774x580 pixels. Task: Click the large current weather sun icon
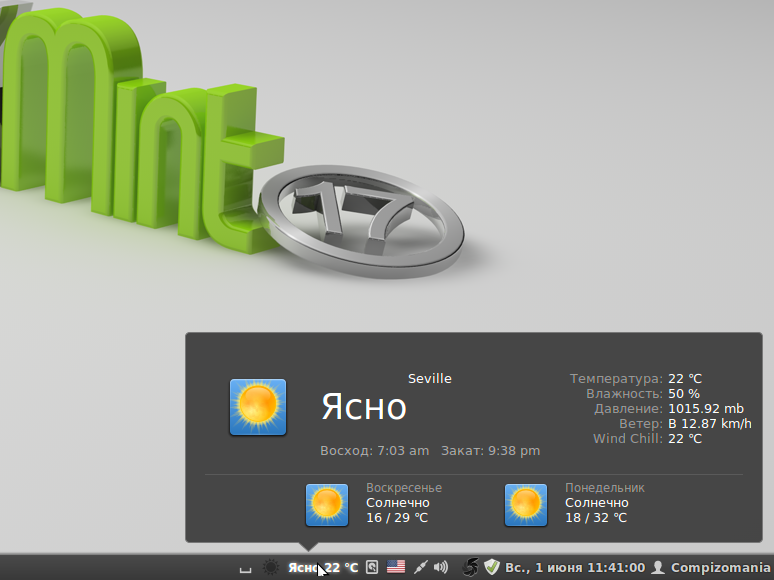coord(258,407)
